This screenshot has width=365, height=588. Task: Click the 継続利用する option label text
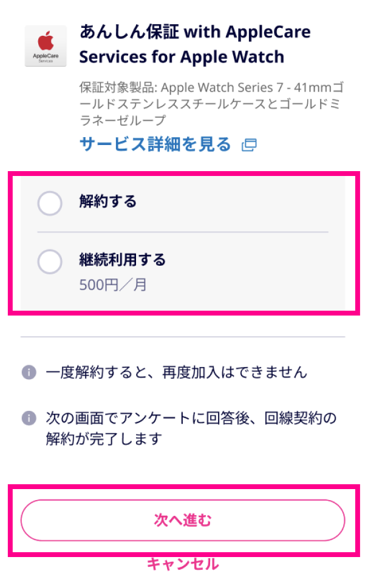(x=123, y=260)
